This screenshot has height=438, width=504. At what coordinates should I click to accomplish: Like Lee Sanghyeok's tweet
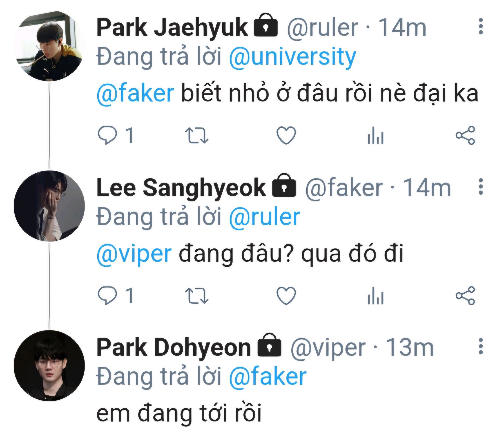286,296
